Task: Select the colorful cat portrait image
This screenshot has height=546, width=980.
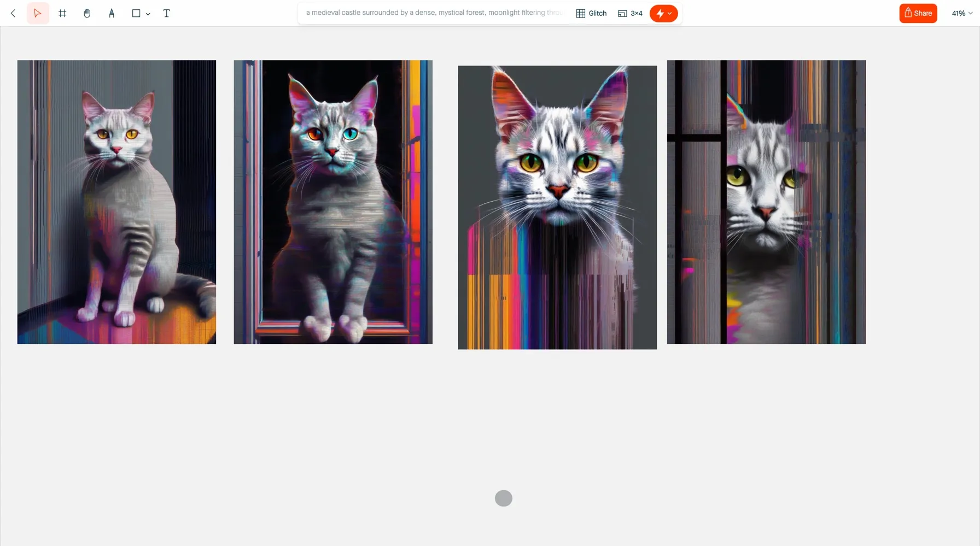Action: [x=557, y=207]
